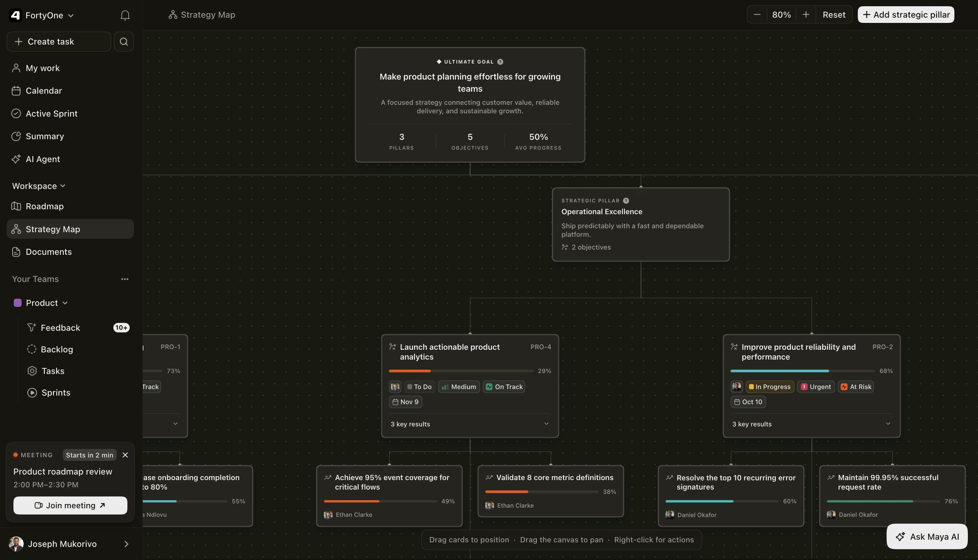The image size is (978, 560).
Task: Open AI Agent
Action: [x=70, y=159]
